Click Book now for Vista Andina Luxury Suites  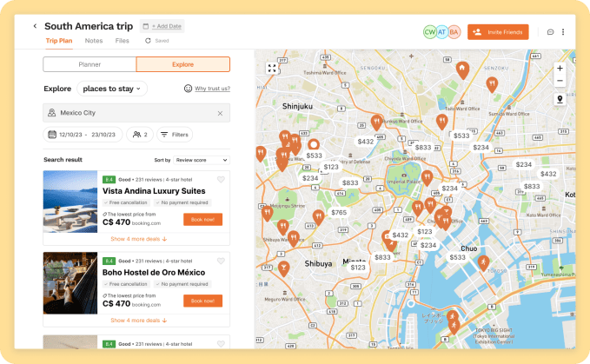(202, 220)
